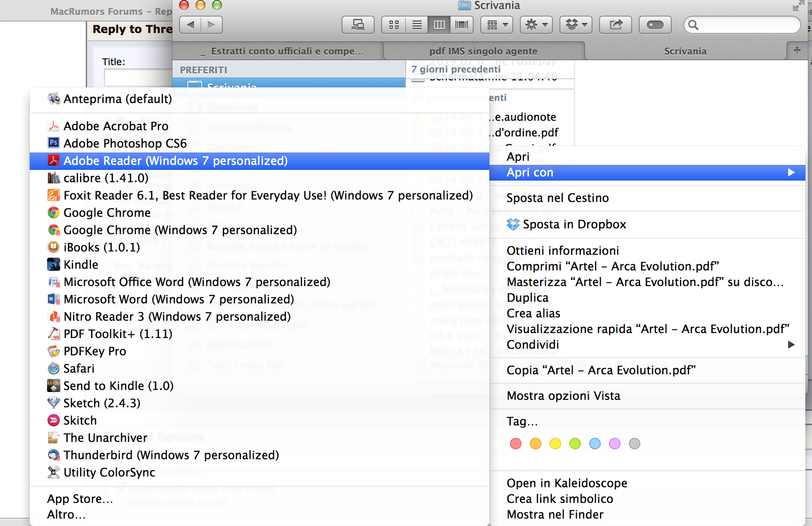Switch Finder to Cover Flow view
Screen dimensions: 812x526
click(462, 25)
